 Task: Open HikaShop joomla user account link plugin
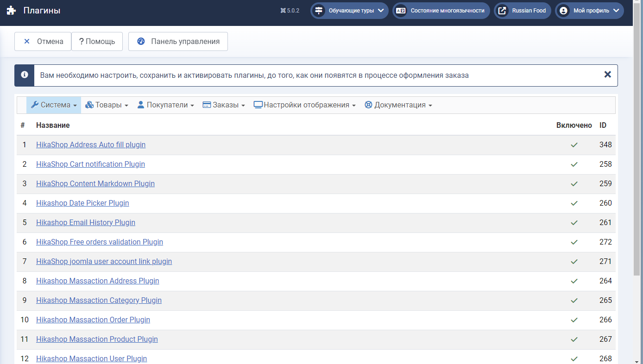(104, 262)
